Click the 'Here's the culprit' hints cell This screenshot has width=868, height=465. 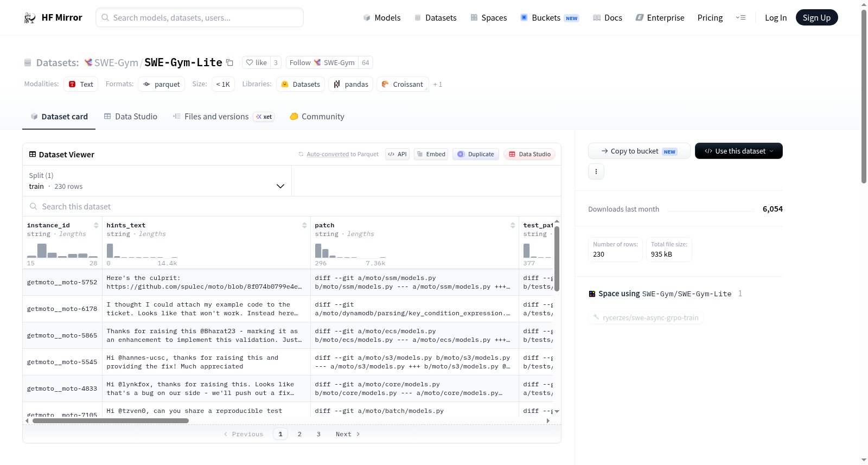(x=206, y=282)
